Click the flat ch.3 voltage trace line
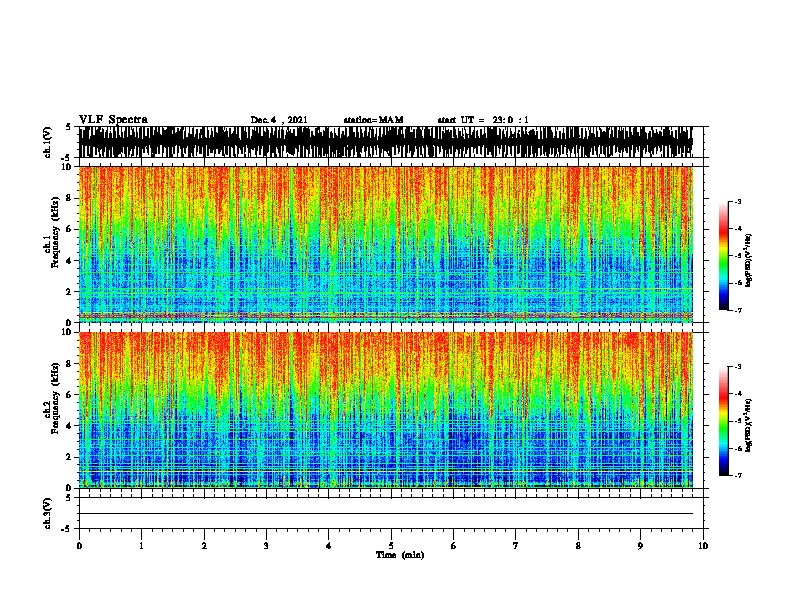 pyautogui.click(x=386, y=514)
